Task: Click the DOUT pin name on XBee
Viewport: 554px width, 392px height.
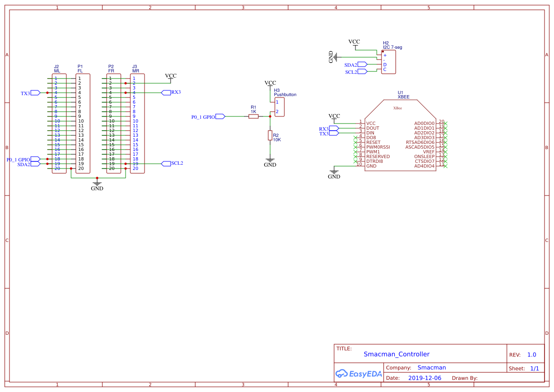Action: point(372,128)
